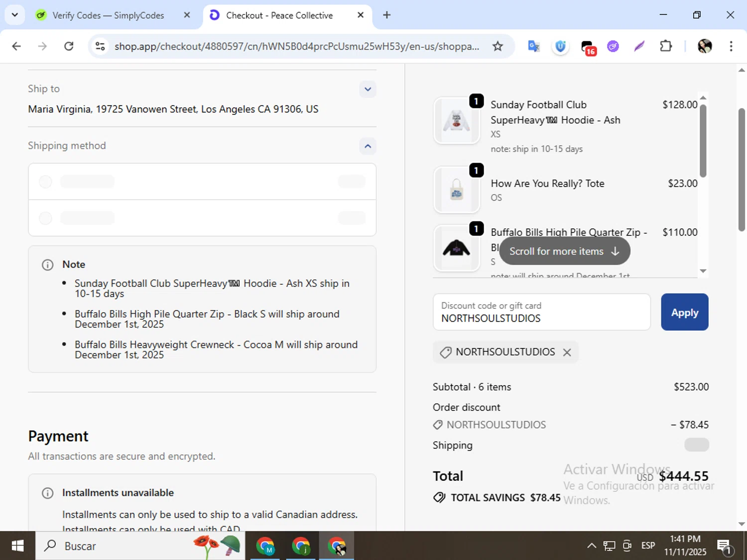The height and width of the screenshot is (560, 747).
Task: Collapse the Shipping method section
Action: [368, 146]
